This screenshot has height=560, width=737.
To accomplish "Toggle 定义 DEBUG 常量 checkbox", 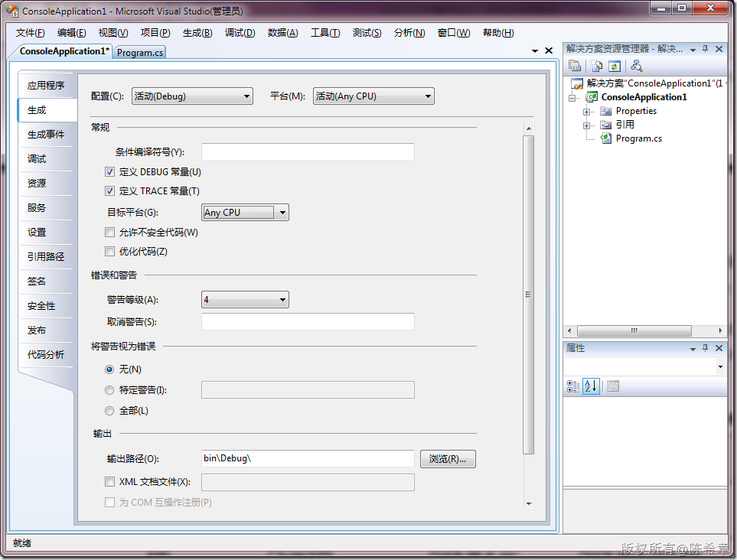I will 109,172.
